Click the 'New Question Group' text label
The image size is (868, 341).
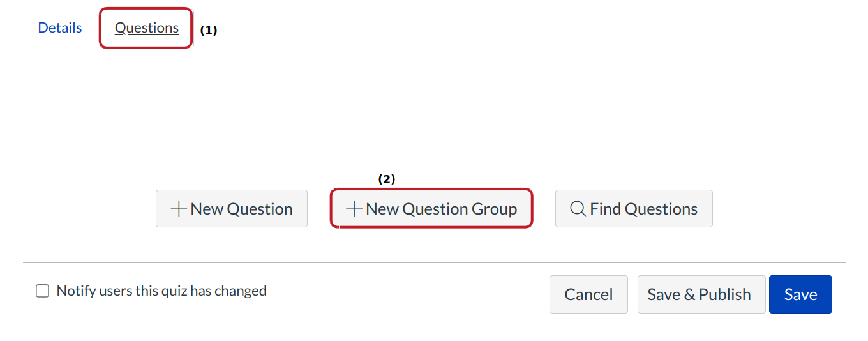[x=442, y=209]
